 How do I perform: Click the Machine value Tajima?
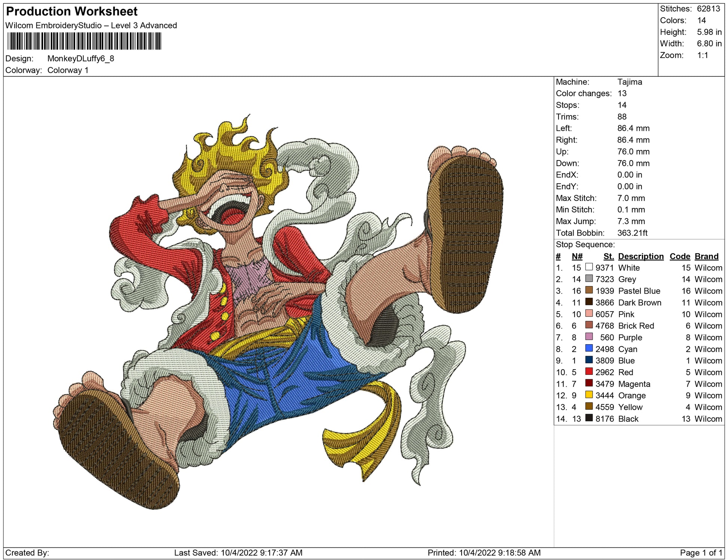(629, 82)
